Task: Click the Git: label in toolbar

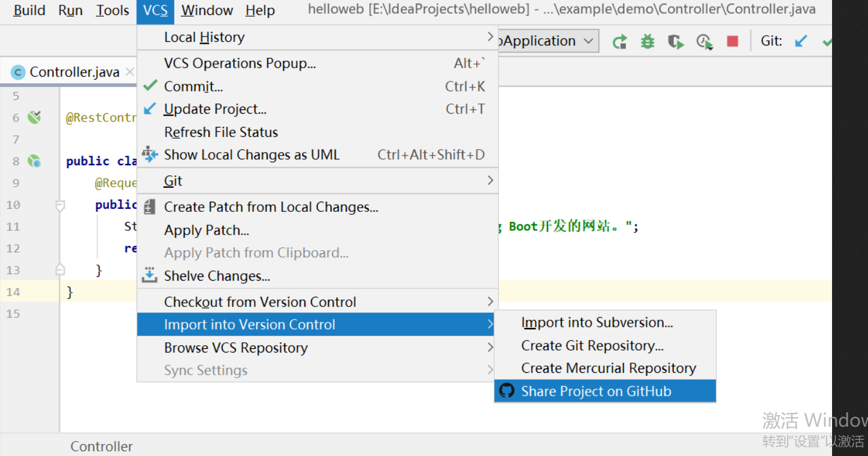Action: pyautogui.click(x=772, y=41)
